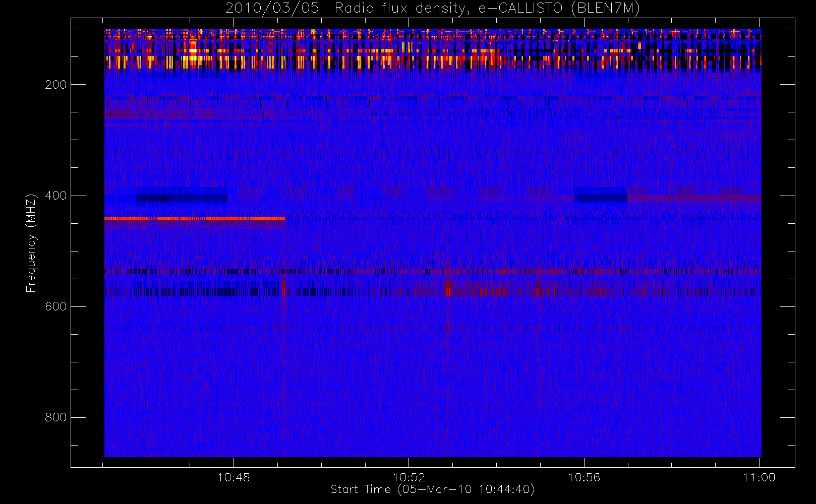
Task: Click the bright red emission line near 440 MHz
Action: pos(195,219)
